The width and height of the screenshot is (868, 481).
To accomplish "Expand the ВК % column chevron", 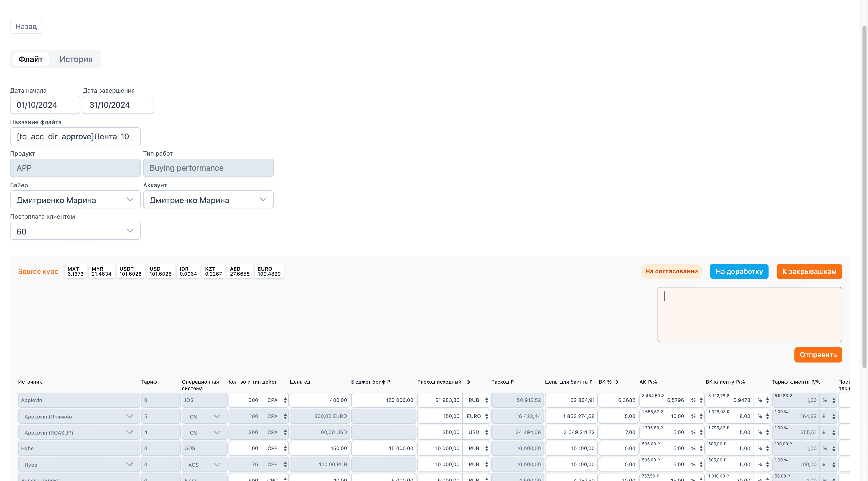I will pyautogui.click(x=617, y=382).
